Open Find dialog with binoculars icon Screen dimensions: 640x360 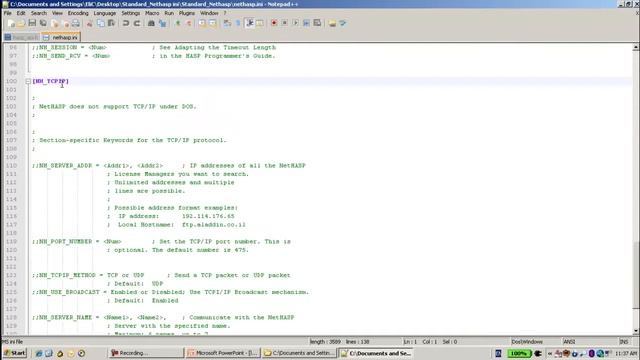point(151,23)
